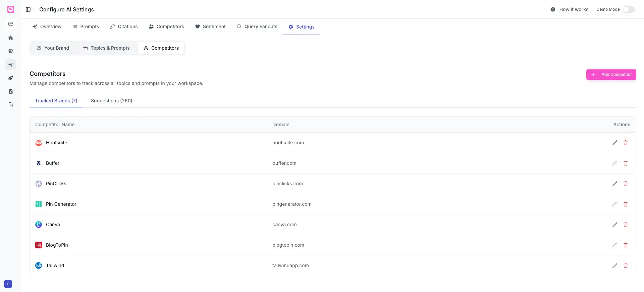644x292 pixels.
Task: Switch to Your Brand settings section
Action: click(53, 48)
